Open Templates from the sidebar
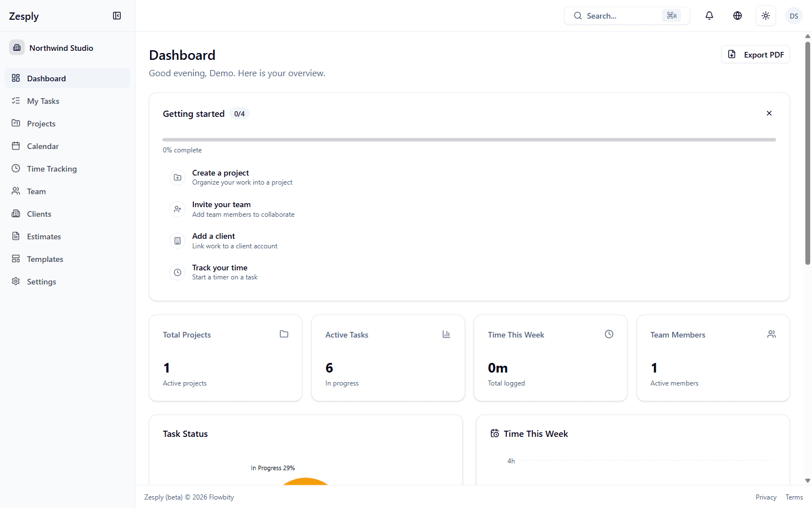This screenshot has width=812, height=508. click(68, 259)
